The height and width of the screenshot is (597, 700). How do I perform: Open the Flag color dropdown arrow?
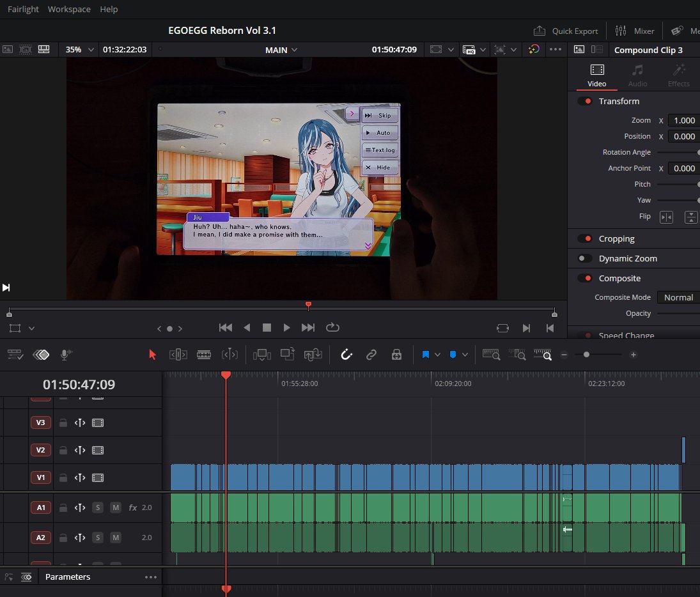coord(437,355)
